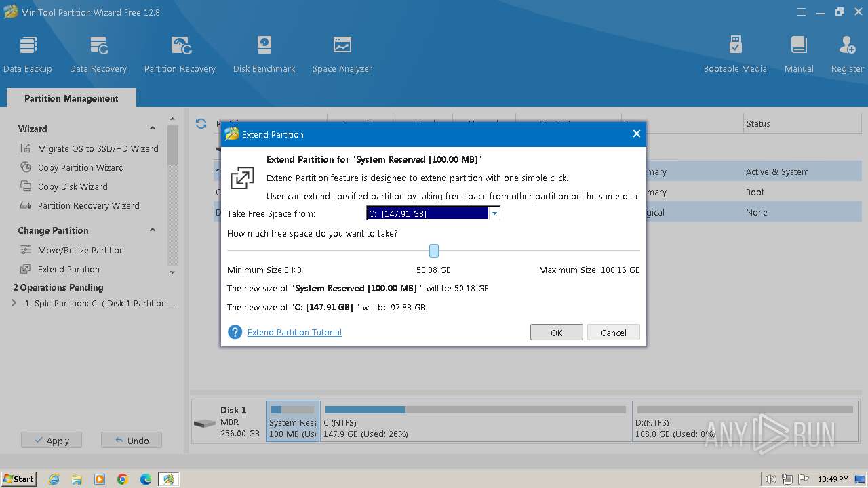Close the Extend Partition dialog

tap(636, 134)
